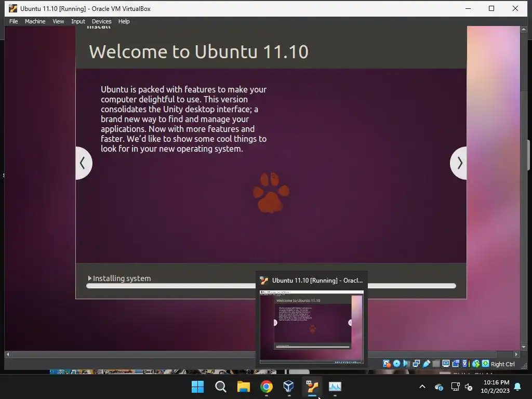Click the window resize grip in status bar
Viewport: 532px width, 399px height.
click(x=524, y=366)
